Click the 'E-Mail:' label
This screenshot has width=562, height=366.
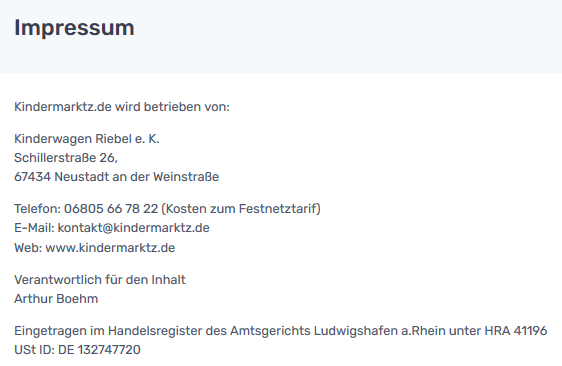(x=34, y=228)
